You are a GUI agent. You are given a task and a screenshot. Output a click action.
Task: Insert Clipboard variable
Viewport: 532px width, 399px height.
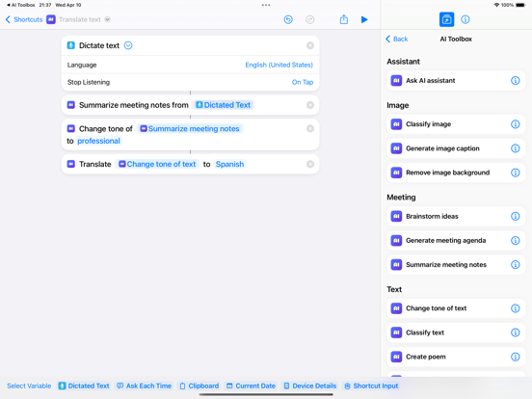[x=199, y=386]
